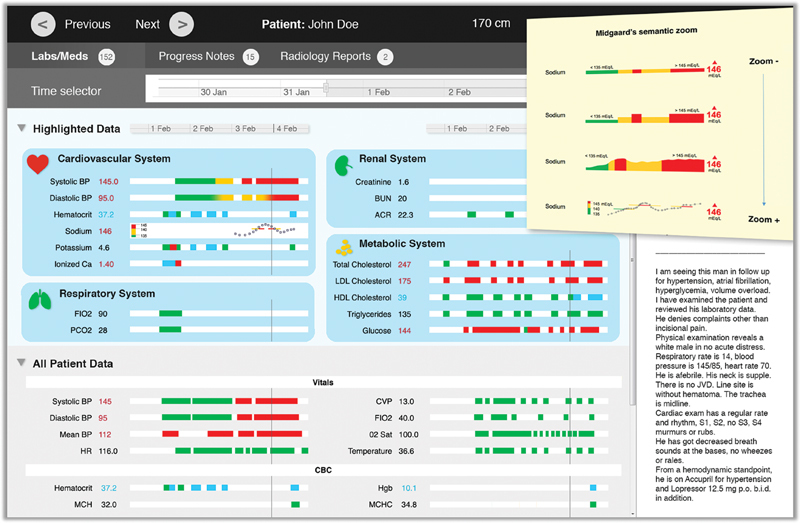Select the BUN 20 row
Viewport: 800px width, 523px height.
point(450,198)
